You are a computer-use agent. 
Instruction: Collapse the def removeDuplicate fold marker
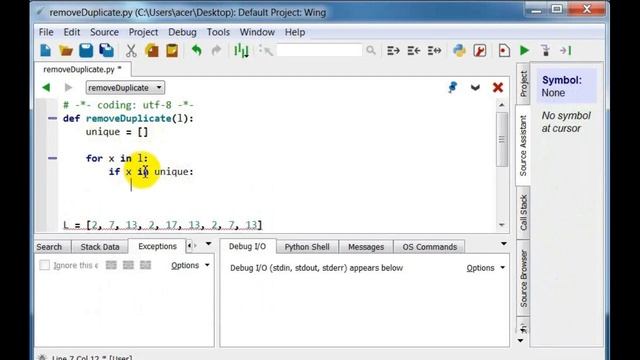pos(52,118)
